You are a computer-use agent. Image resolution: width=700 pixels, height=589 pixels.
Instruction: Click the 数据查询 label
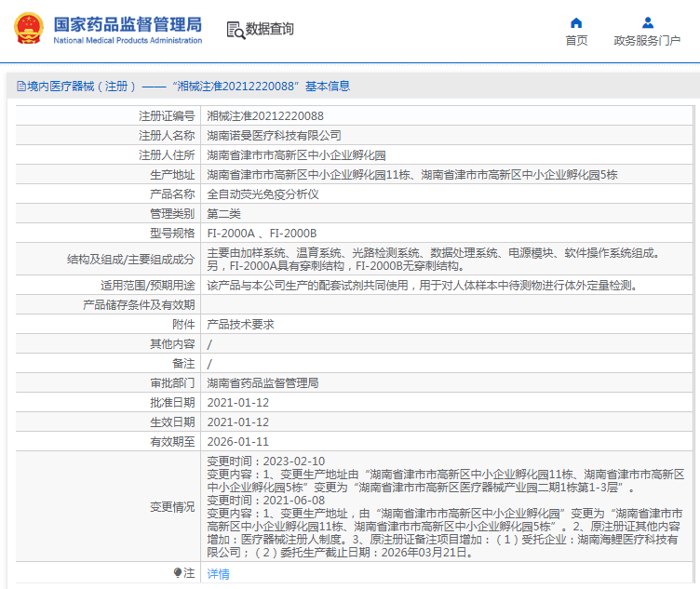270,29
